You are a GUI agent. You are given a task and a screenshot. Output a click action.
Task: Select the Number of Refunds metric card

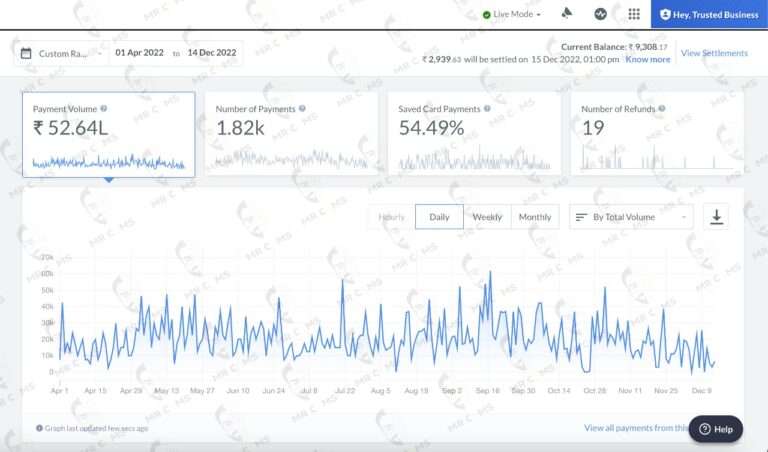[657, 134]
